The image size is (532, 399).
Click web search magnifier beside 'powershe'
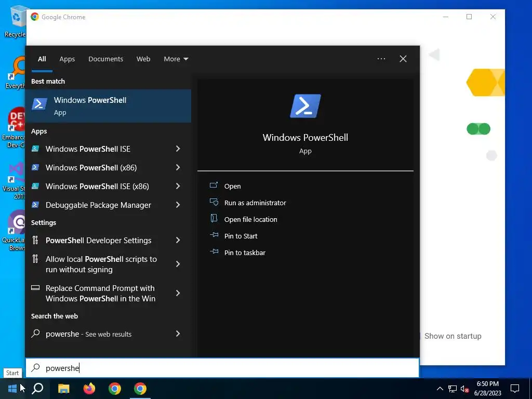[35, 334]
